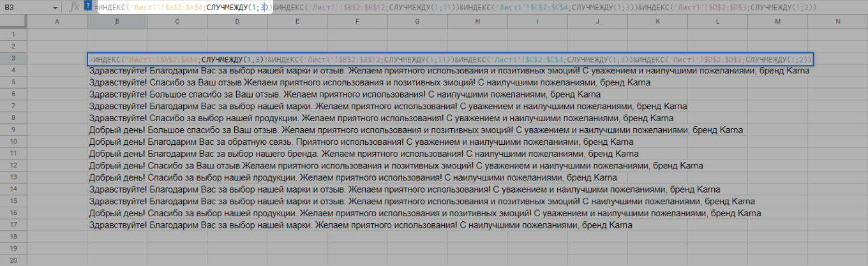Select row 14 header

(14, 189)
